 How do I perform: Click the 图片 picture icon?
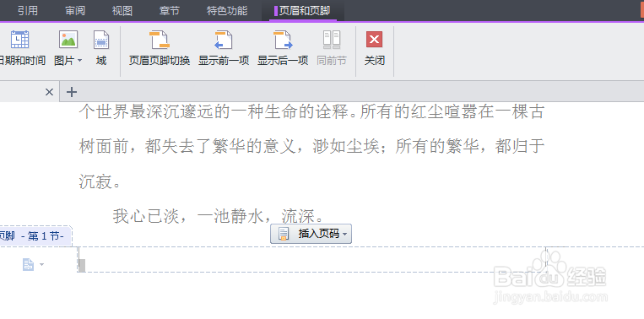tap(68, 40)
